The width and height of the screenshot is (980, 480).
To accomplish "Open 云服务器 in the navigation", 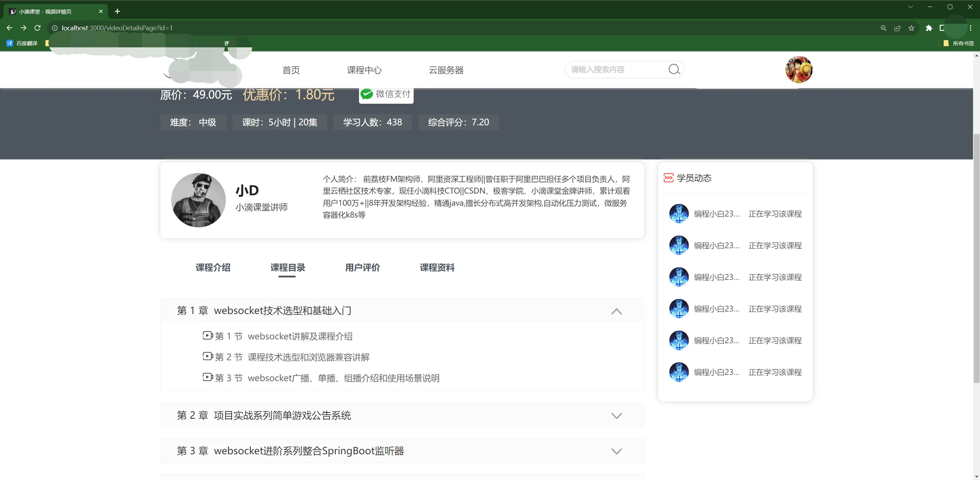I will 446,70.
